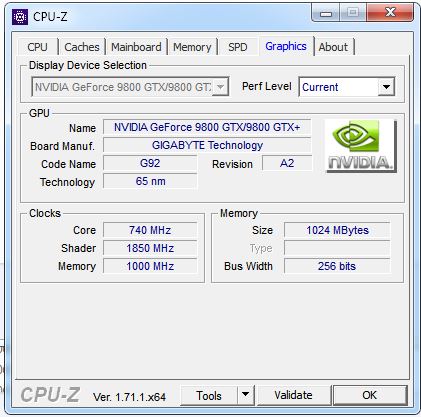This screenshot has width=421, height=417.
Task: Select the Mainboard tab
Action: [136, 47]
